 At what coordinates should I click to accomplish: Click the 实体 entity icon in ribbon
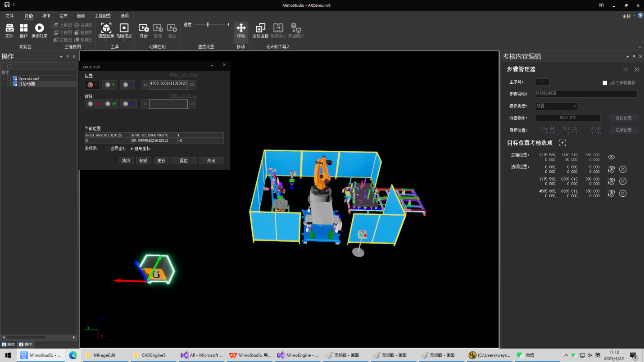[x=9, y=28]
